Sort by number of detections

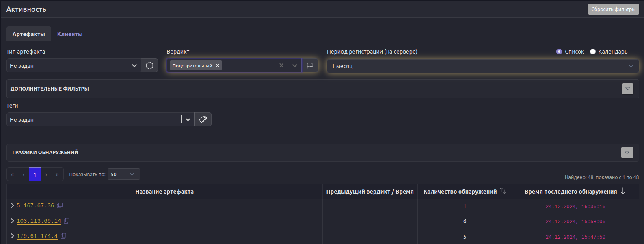pos(503,191)
